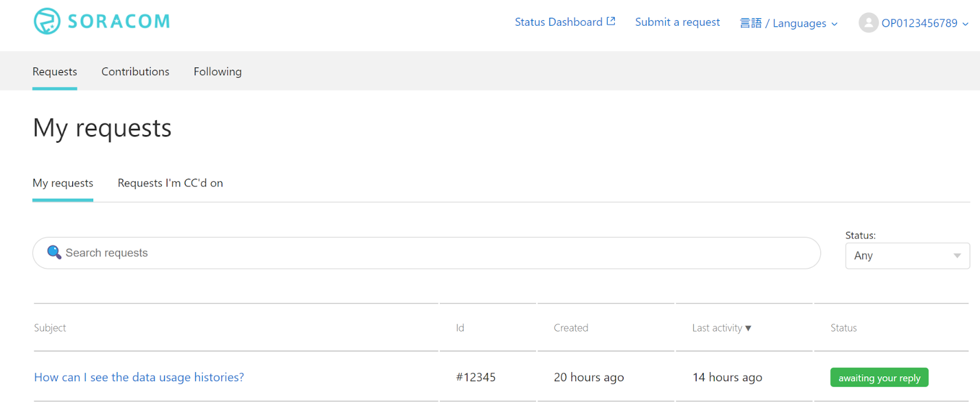Open the data usage histories request

pos(139,377)
